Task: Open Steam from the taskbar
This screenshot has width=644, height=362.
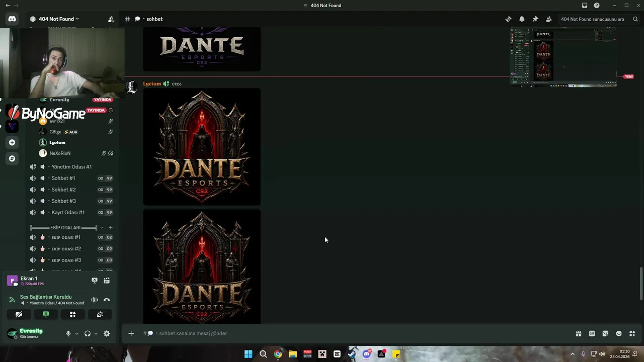Action: coord(352,354)
